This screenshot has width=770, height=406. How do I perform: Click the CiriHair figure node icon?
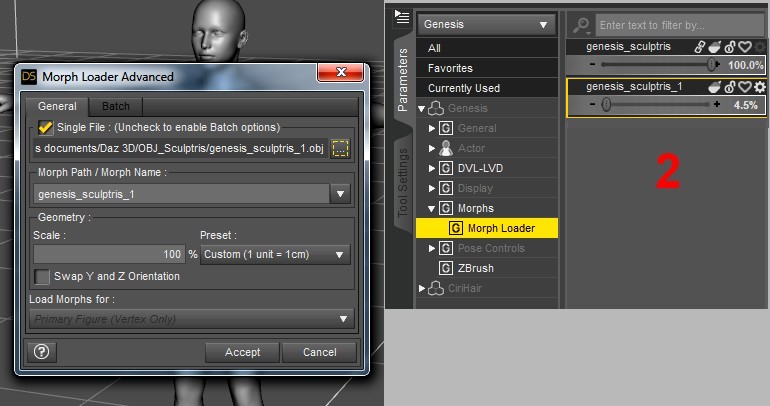tap(436, 289)
